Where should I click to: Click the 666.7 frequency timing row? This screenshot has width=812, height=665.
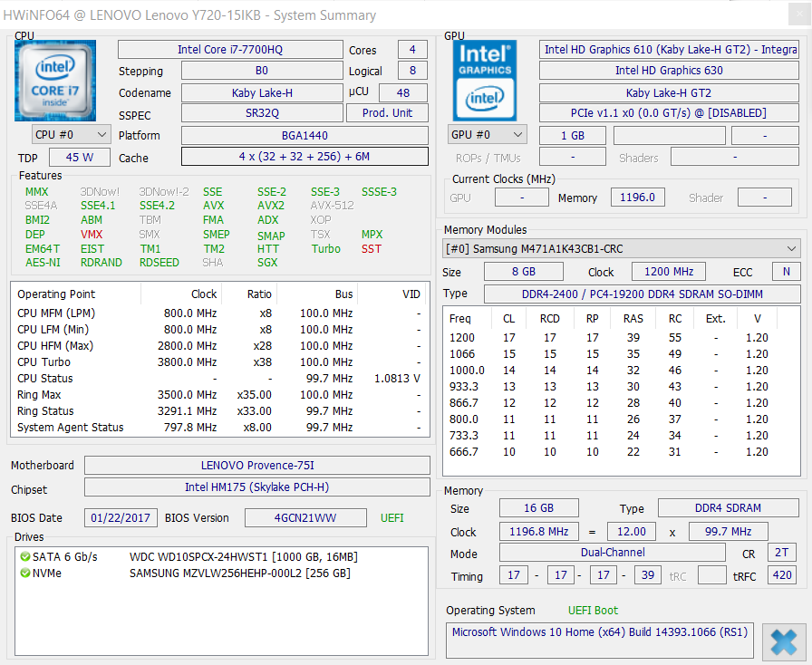[622, 452]
